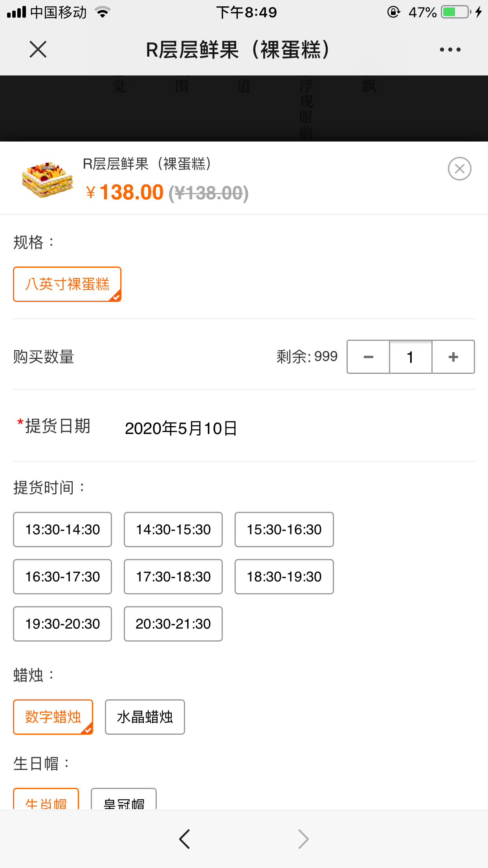The image size is (488, 868).
Task: Choose the 18:30-19:30 pickup slot
Action: pyautogui.click(x=284, y=577)
